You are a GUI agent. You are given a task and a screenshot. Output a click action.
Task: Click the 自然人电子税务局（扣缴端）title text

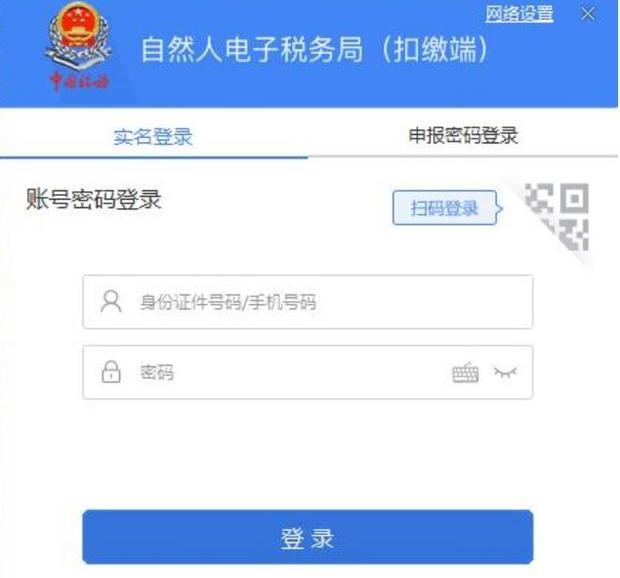tap(314, 49)
